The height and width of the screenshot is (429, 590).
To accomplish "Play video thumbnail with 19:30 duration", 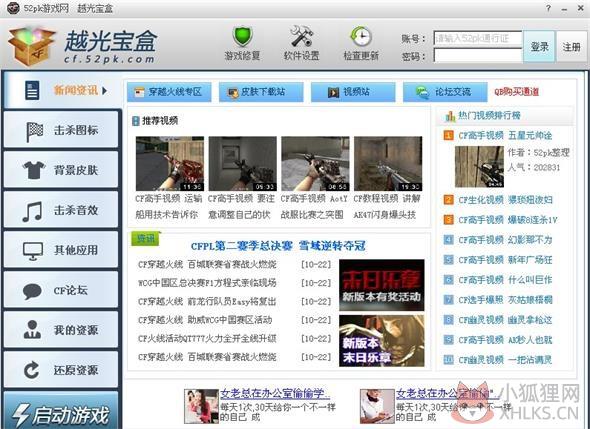I will pos(388,164).
